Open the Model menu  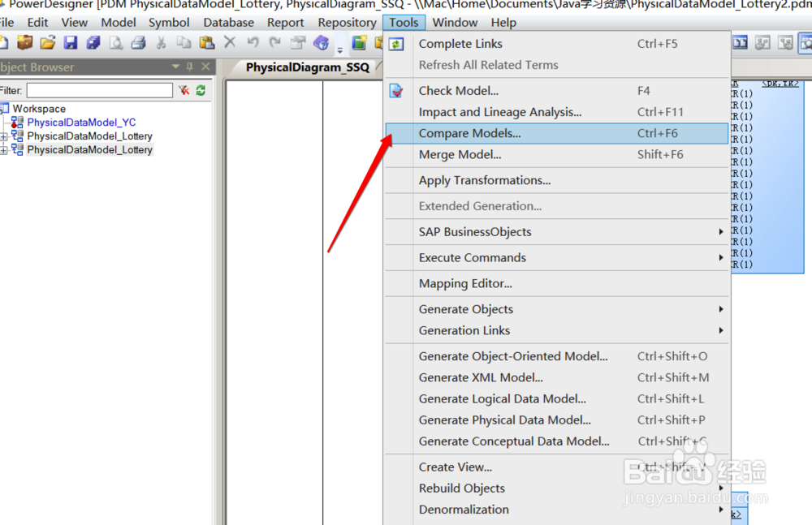click(118, 23)
